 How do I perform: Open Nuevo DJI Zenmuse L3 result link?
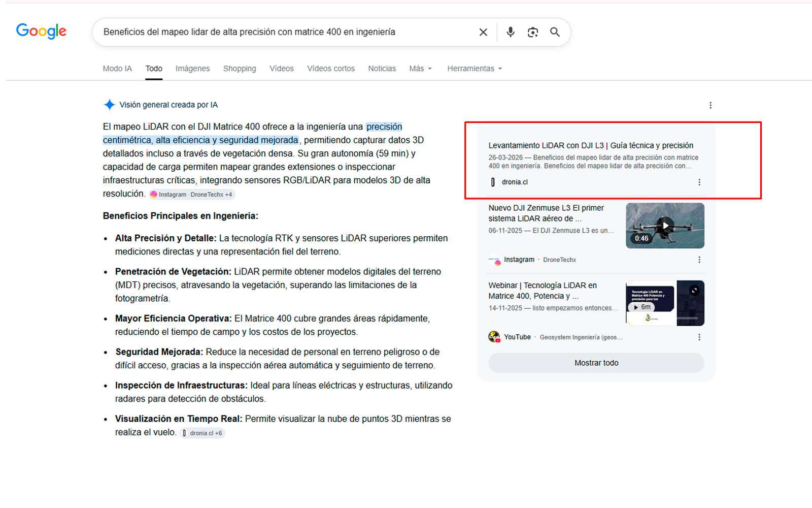(546, 213)
